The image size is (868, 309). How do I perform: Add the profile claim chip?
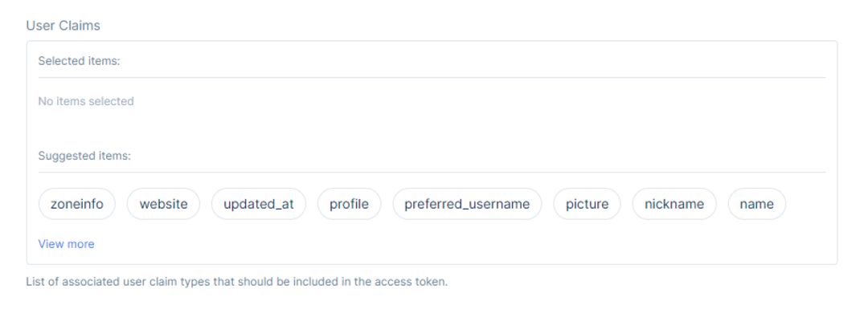(x=350, y=204)
